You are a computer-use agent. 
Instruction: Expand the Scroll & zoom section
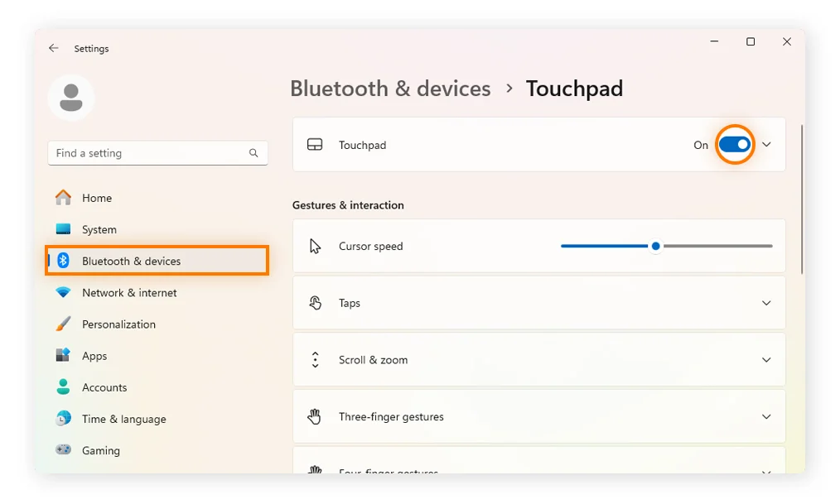[x=766, y=360]
